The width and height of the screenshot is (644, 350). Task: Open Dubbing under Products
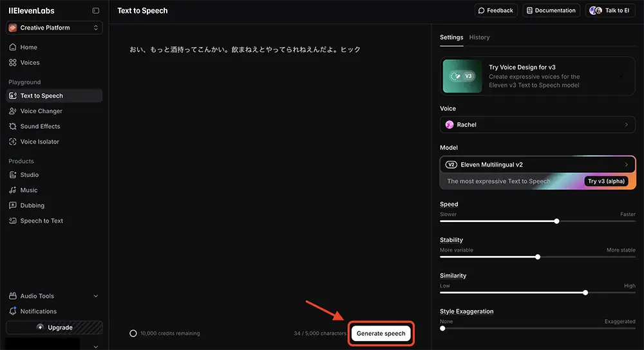point(54,205)
